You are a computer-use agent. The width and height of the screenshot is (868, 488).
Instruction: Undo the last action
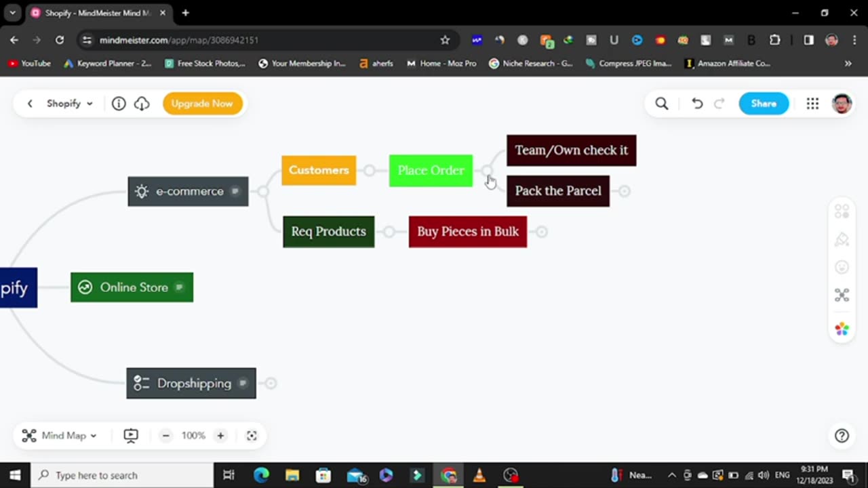[697, 104]
